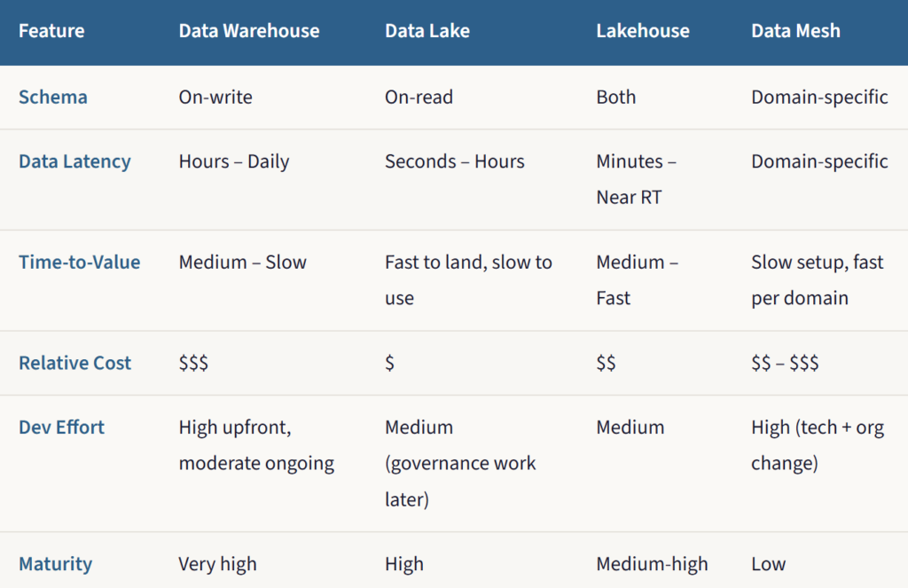Viewport: 908px width, 588px height.
Task: Select the High (tech + org change) cell
Action: (817, 445)
